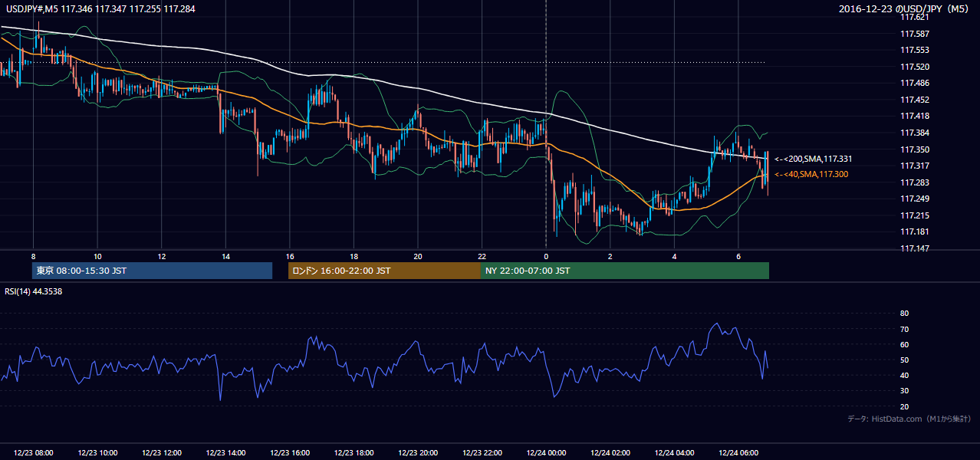Viewport: 980px width, 460px height.
Task: Click RSI scale level 60
Action: click(x=904, y=344)
